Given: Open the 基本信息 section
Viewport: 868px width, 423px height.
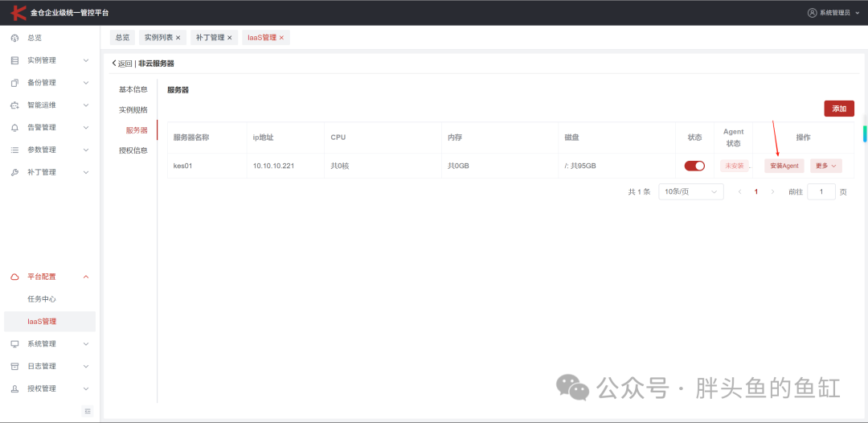Looking at the screenshot, I should point(133,89).
